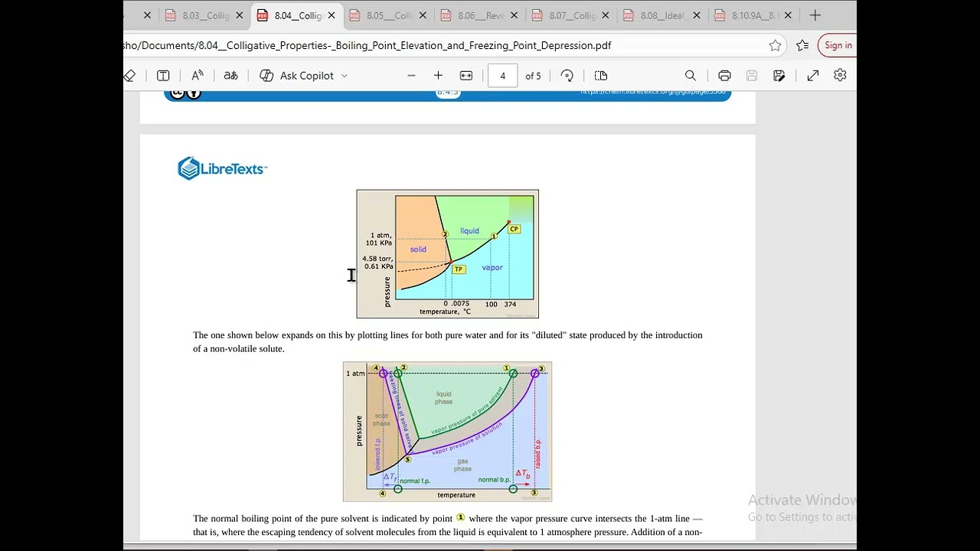980x551 pixels.
Task: Click the water phase diagram image
Action: coord(447,254)
